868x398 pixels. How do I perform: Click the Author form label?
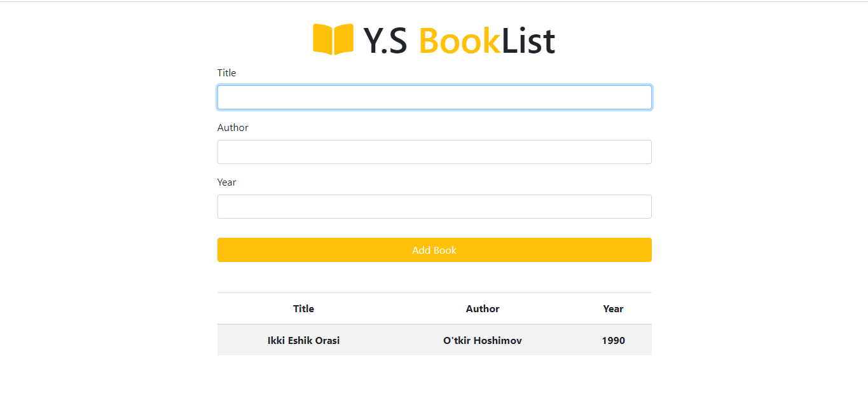[x=233, y=128]
